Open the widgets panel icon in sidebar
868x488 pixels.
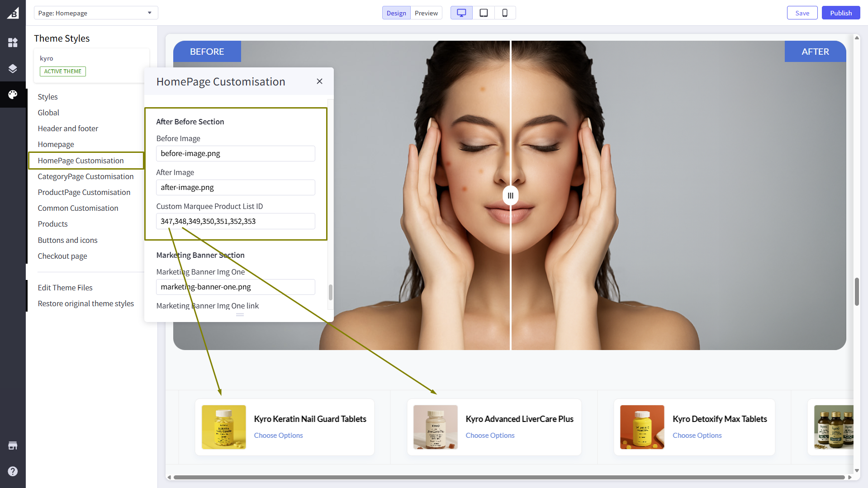click(13, 43)
